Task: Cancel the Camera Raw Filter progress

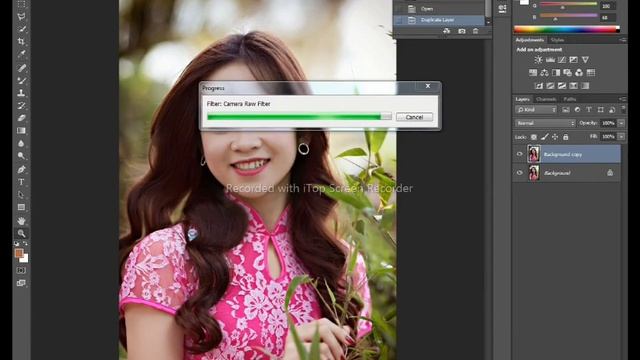Action: pyautogui.click(x=414, y=117)
